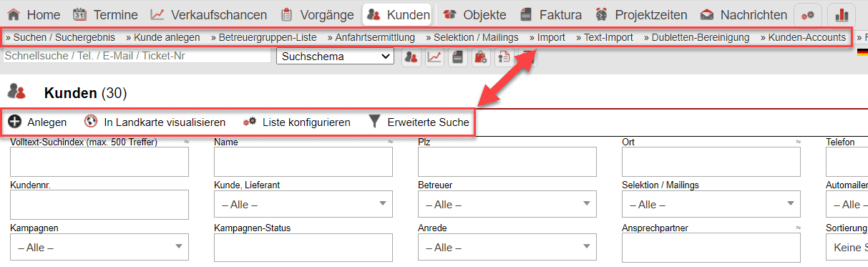Screen dimensions: 868x267
Task: Click the line chart quick-search icon
Action: 434,57
